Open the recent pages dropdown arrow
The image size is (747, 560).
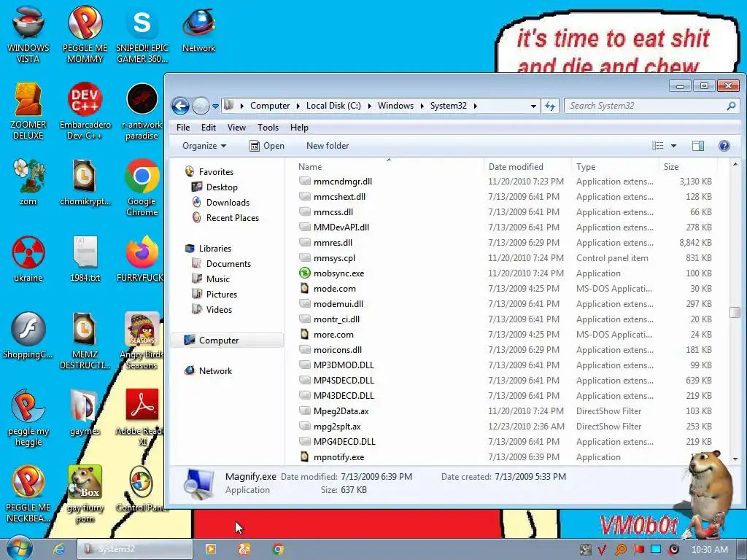(x=215, y=106)
